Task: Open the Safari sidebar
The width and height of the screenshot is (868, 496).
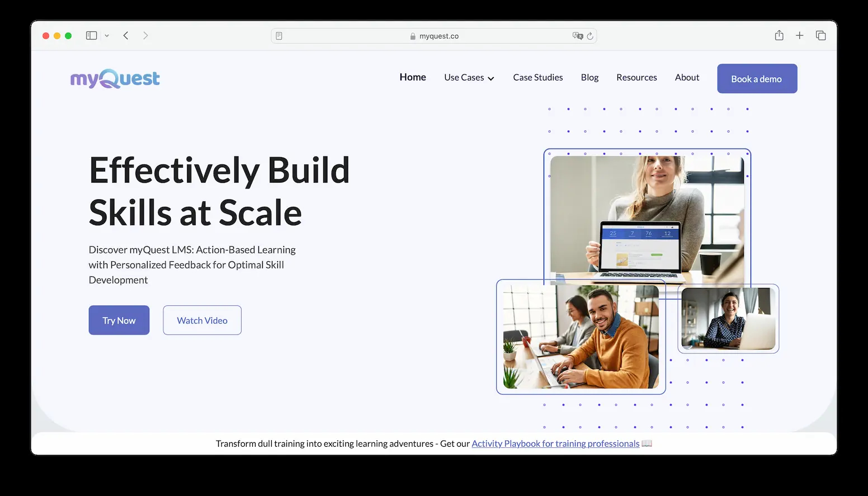Action: tap(91, 35)
